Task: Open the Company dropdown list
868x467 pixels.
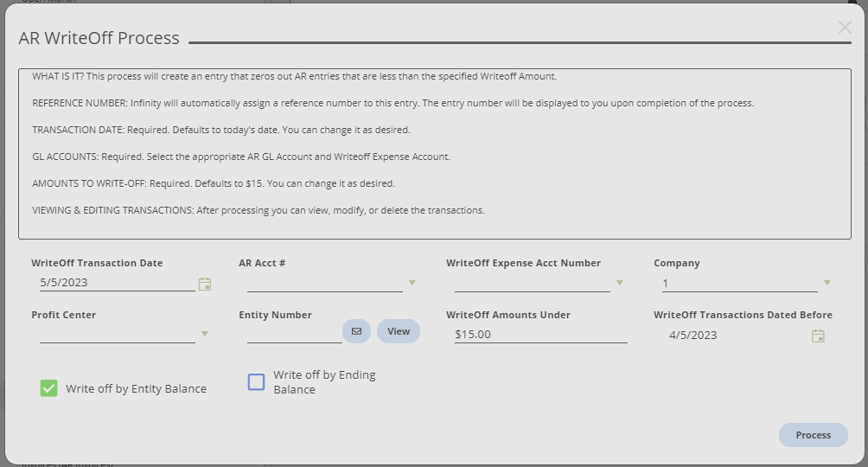Action: [x=827, y=283]
